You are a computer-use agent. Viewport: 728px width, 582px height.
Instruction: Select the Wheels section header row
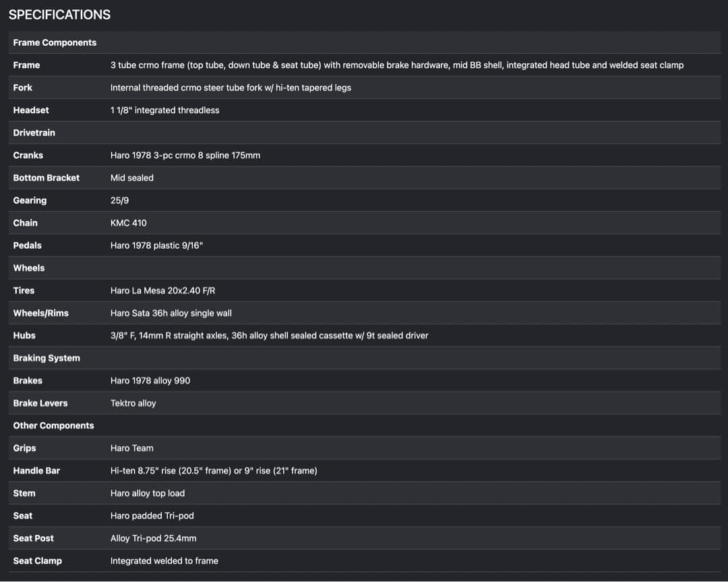click(365, 268)
